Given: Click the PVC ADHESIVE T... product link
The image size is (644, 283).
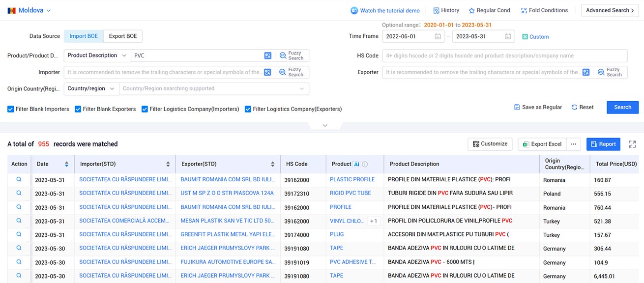Looking at the screenshot, I should (x=352, y=262).
